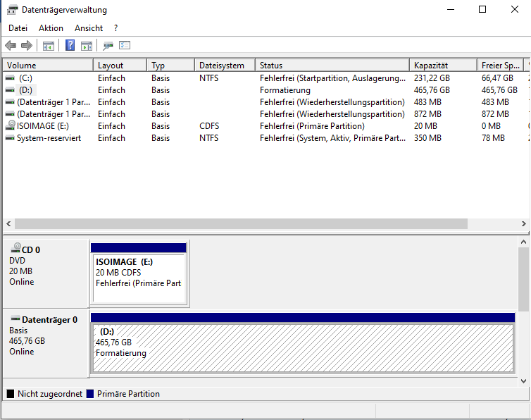
Task: Select the ISOIMAGE (E:) partition block
Action: click(139, 273)
